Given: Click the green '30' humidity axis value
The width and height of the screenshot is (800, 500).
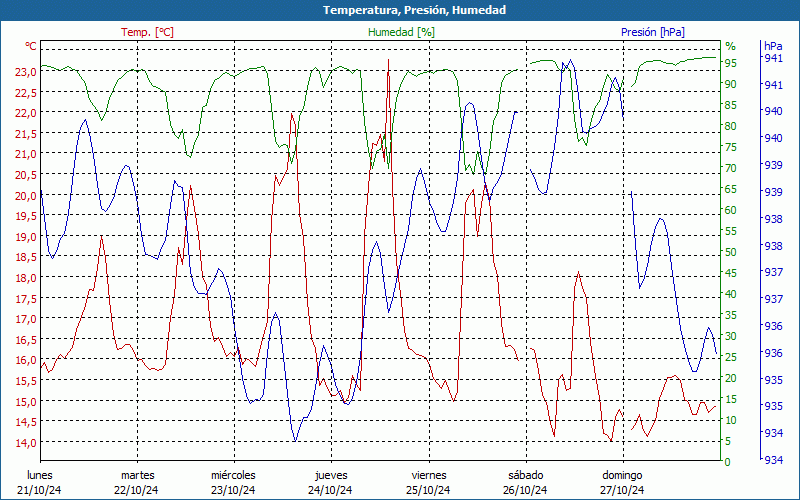Looking at the screenshot, I should tap(731, 336).
